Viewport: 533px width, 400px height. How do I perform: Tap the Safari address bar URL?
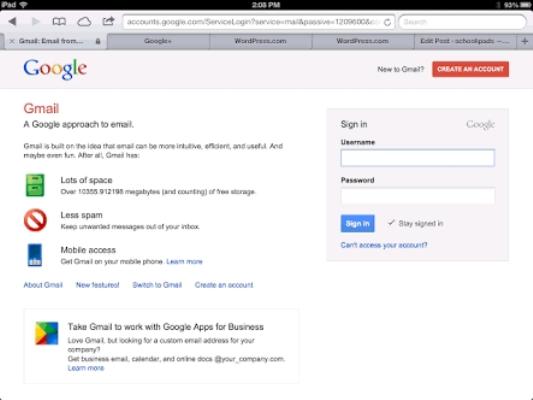click(x=253, y=22)
